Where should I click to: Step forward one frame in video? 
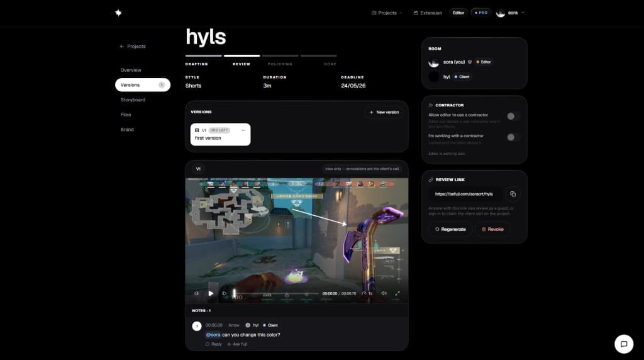[x=225, y=293]
